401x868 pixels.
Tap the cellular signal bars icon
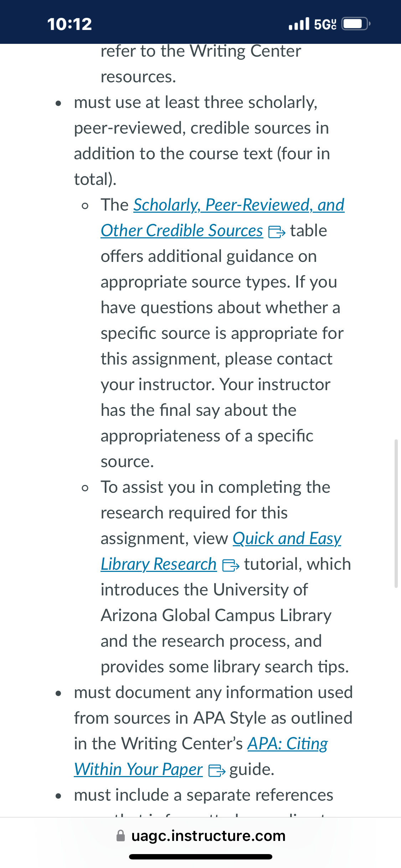[x=299, y=24]
